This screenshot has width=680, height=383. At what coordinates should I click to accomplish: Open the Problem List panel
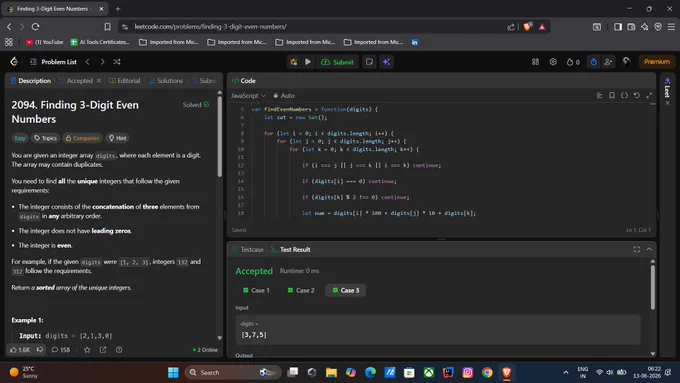coord(53,62)
